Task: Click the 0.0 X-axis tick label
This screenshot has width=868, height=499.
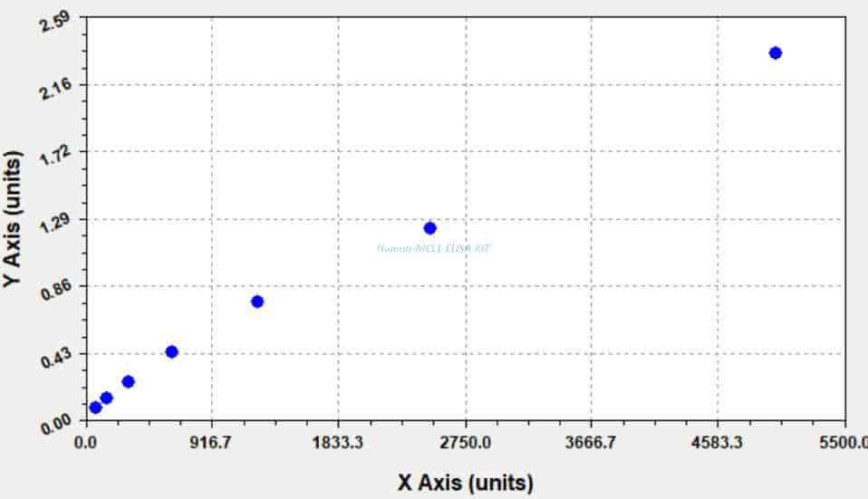Action: point(85,443)
